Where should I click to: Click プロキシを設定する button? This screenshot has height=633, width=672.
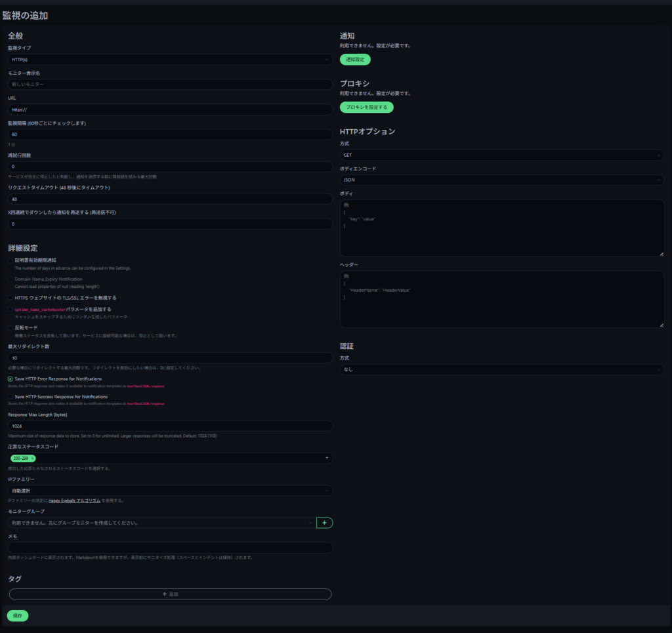click(x=367, y=107)
